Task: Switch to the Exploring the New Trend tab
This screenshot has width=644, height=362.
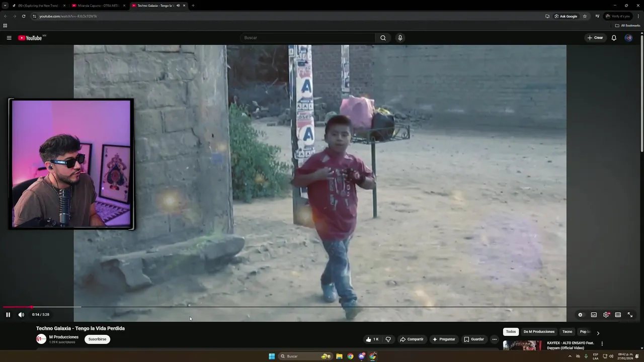Action: [38, 6]
